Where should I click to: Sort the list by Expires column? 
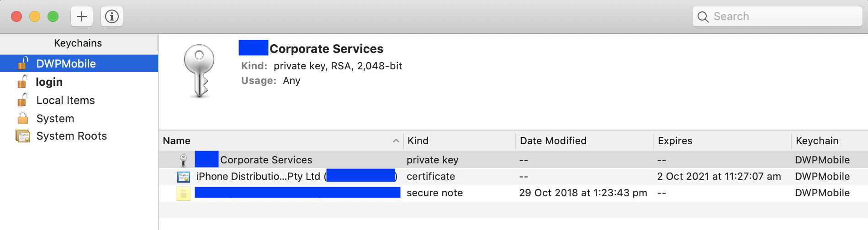click(723, 141)
